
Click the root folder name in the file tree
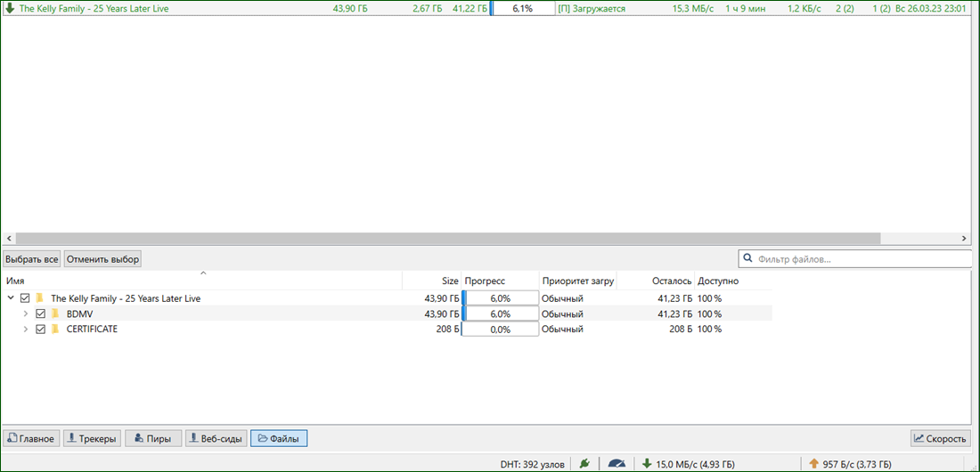tap(126, 298)
